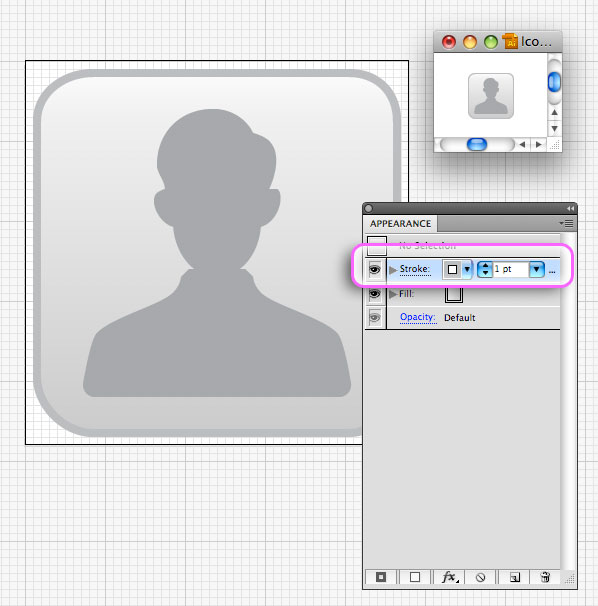598x606 pixels.
Task: Expand the Fill disclosure triangle
Action: pyautogui.click(x=393, y=294)
